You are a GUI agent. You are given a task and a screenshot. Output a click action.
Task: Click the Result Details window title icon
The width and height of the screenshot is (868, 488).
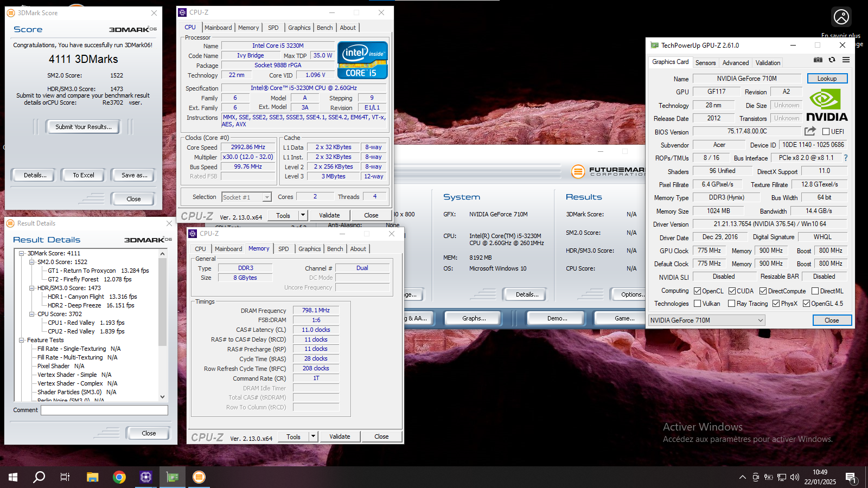[10, 223]
